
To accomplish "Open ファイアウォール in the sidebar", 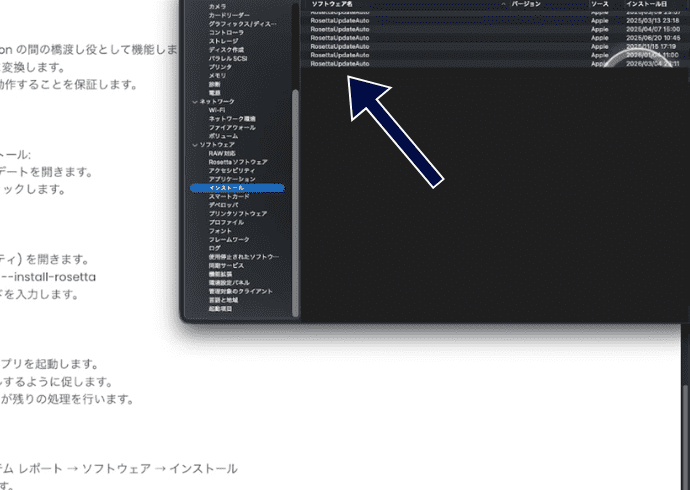I will tap(232, 128).
